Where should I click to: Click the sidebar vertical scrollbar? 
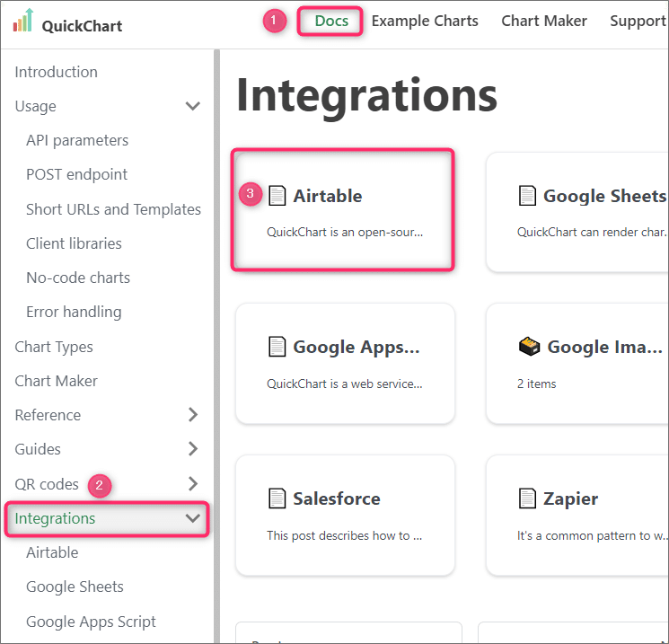click(x=216, y=346)
